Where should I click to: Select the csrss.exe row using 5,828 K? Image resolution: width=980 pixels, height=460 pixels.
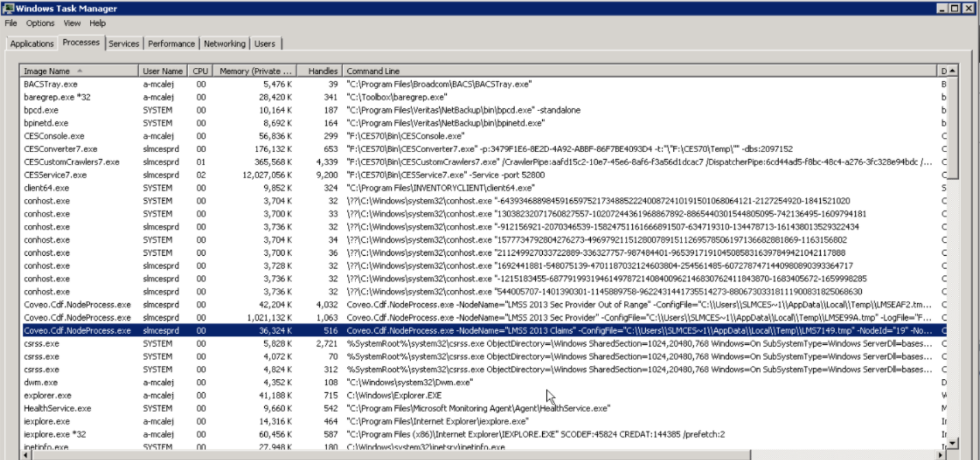point(484,343)
